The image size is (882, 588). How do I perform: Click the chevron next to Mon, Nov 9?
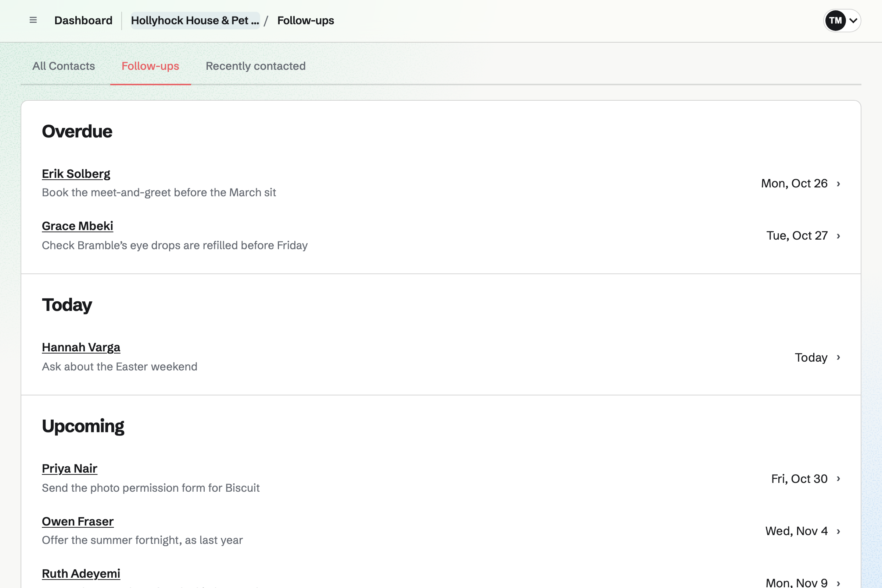tap(838, 583)
